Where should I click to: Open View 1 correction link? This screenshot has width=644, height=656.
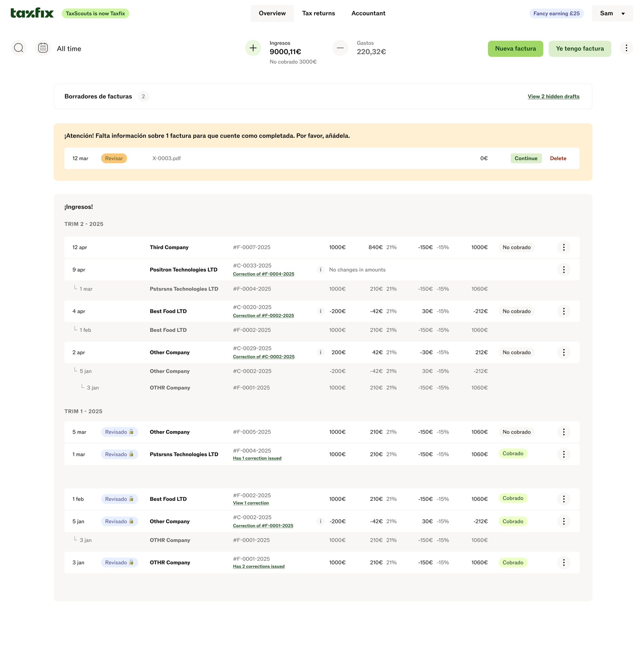coord(251,503)
